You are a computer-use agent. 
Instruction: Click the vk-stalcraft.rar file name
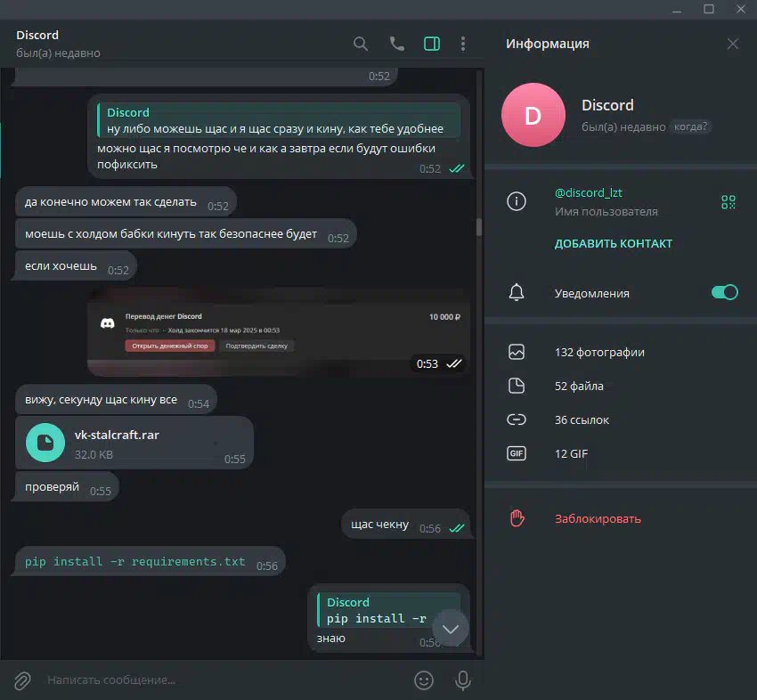[117, 435]
